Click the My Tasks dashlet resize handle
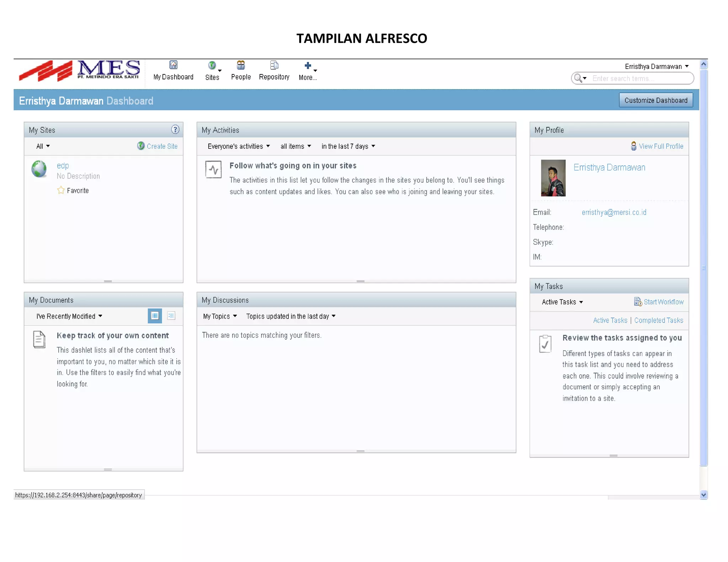Screen dimensions: 728x562 tap(613, 455)
